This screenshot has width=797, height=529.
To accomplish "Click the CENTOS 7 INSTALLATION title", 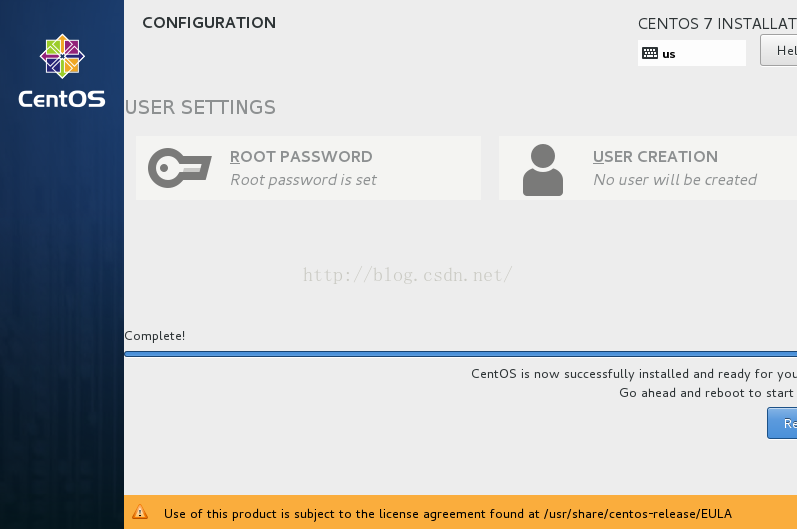I will (717, 23).
